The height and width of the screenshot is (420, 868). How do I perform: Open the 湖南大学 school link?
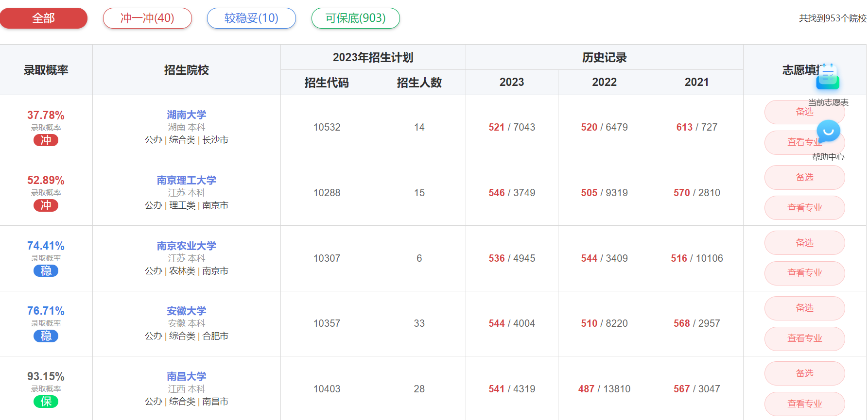(x=187, y=115)
